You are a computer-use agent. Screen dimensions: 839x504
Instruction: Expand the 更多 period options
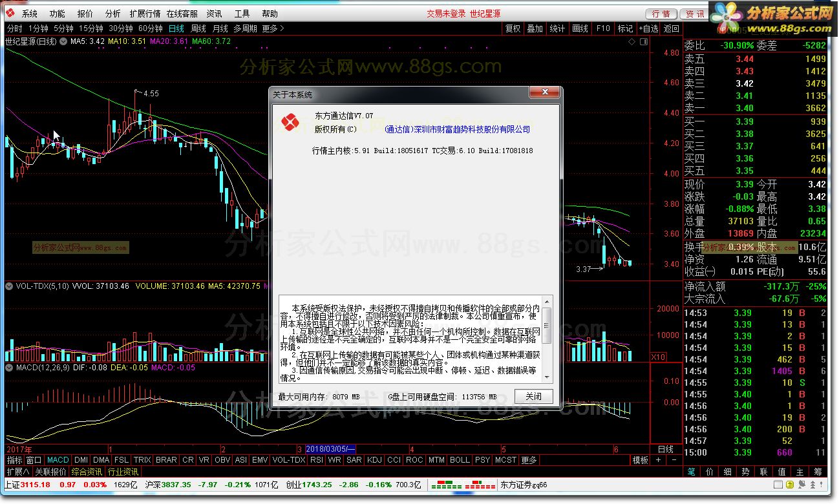[273, 28]
